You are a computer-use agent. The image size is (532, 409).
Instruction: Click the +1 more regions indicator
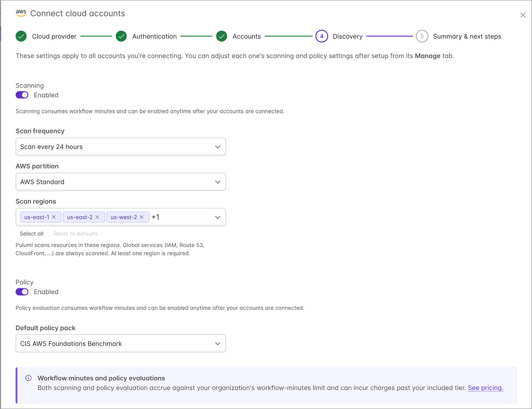155,217
